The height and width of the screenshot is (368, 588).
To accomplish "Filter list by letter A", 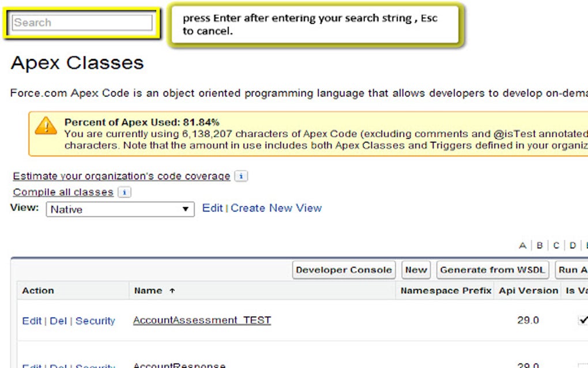I will coord(522,245).
